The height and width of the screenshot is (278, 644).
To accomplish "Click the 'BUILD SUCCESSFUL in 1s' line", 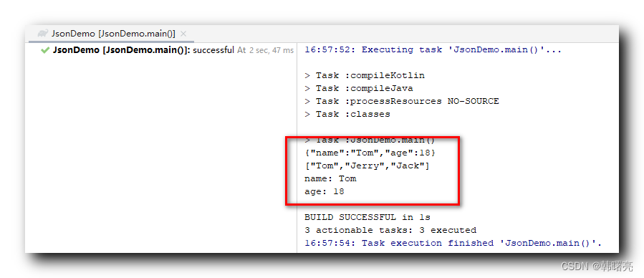I will tap(367, 217).
